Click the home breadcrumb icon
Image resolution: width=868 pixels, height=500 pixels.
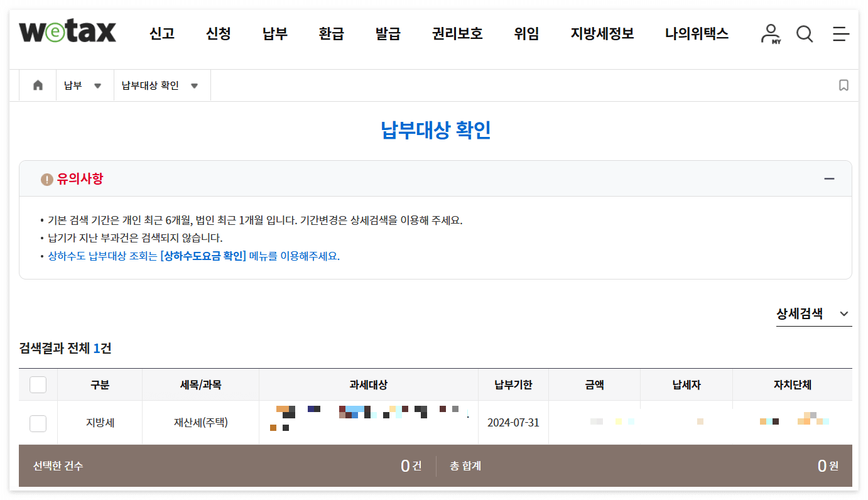click(x=37, y=85)
